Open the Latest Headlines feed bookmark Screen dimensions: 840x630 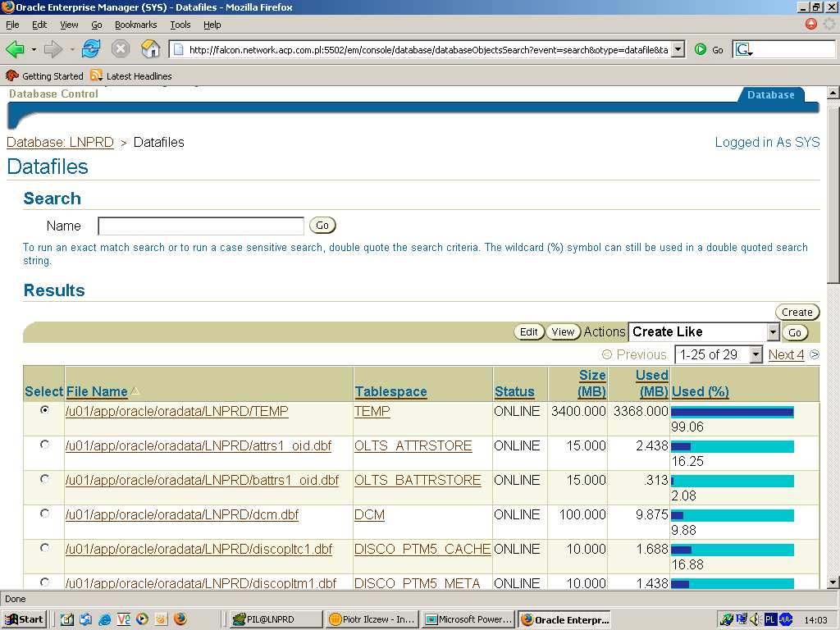[131, 76]
